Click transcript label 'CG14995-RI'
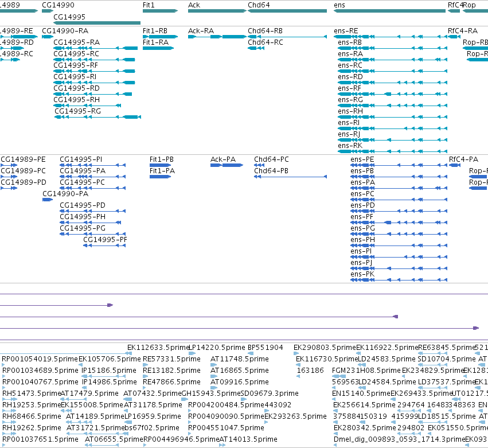488x448 pixels. pyautogui.click(x=75, y=77)
